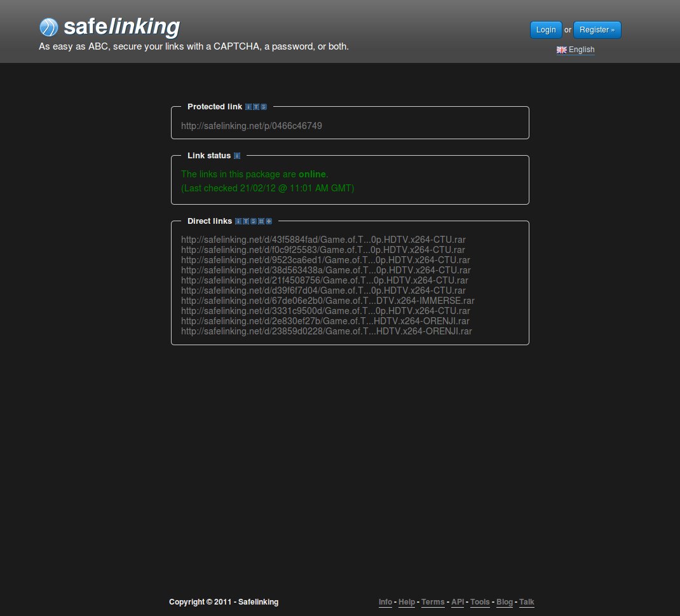This screenshot has width=680, height=616.
Task: Open direct link 9523ca6ed1
Action: [325, 260]
